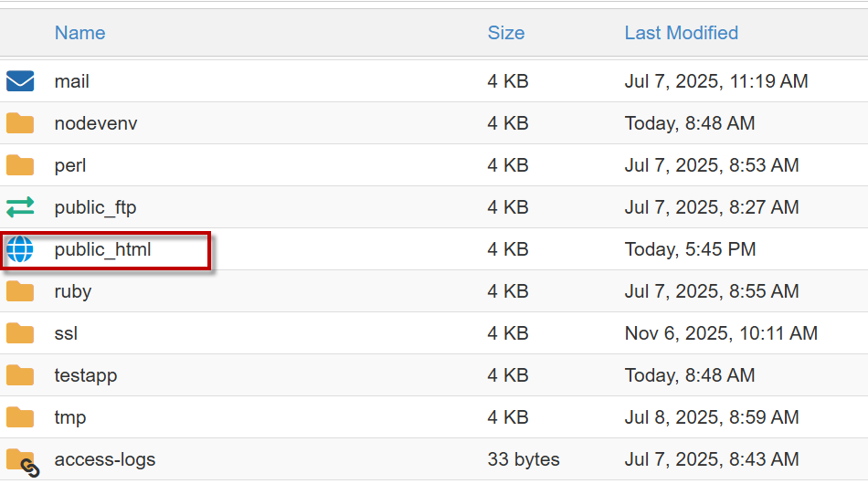Sort files by Name column header
The height and width of the screenshot is (484, 868).
pos(79,33)
